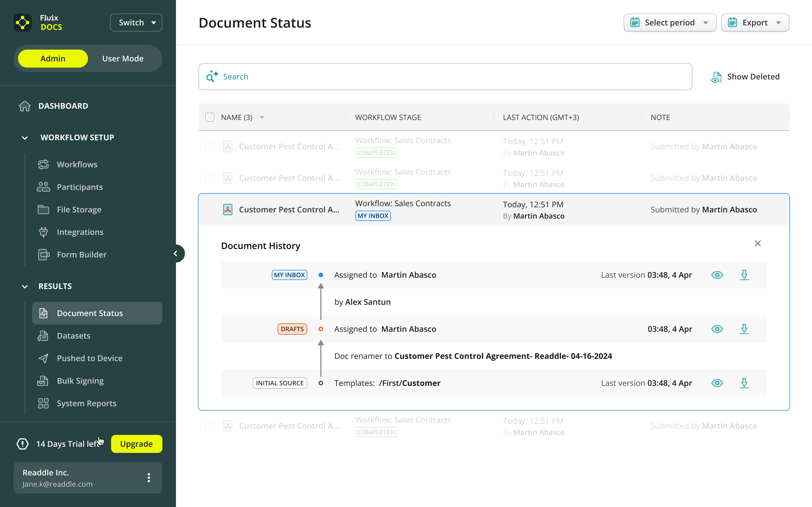Open Pushed to Device results
This screenshot has height=507, width=812.
pyautogui.click(x=90, y=358)
